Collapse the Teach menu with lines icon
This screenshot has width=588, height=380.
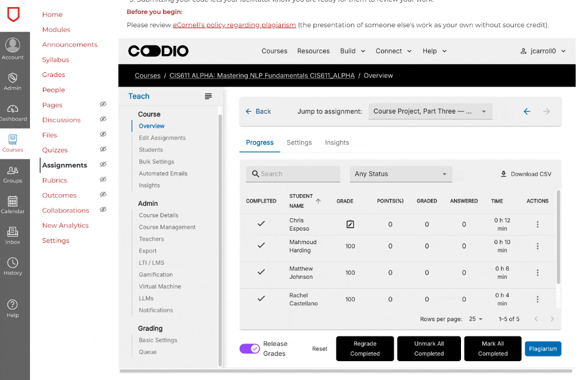click(208, 96)
